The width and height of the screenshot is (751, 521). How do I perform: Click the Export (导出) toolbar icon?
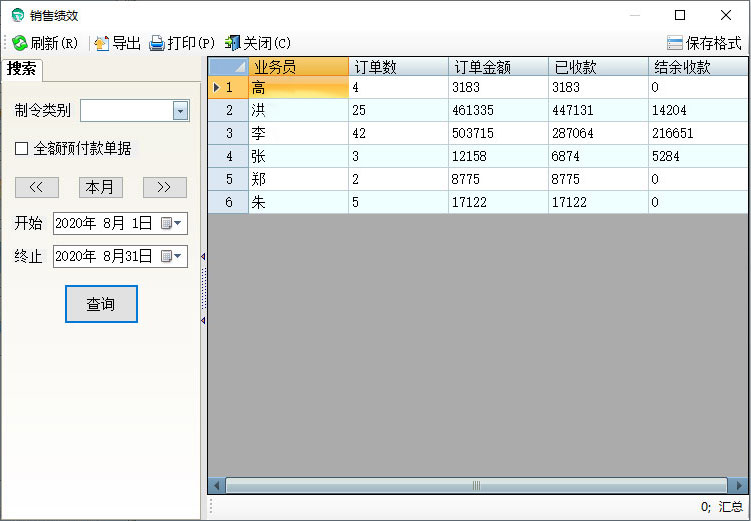pos(101,43)
